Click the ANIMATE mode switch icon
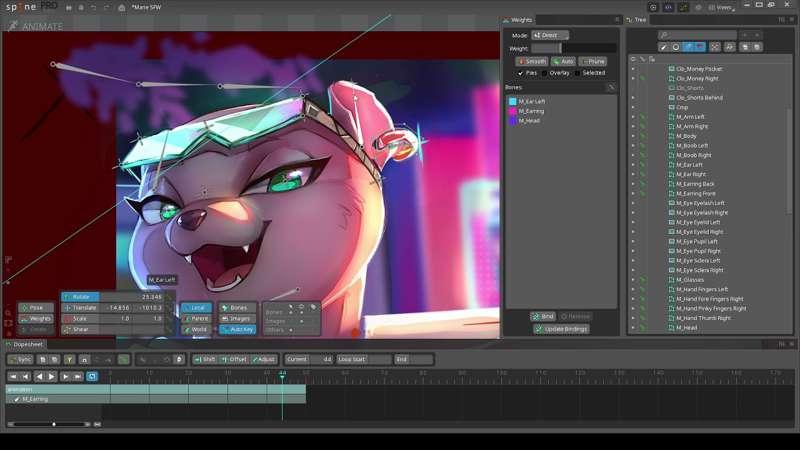This screenshot has height=450, width=800. click(12, 26)
